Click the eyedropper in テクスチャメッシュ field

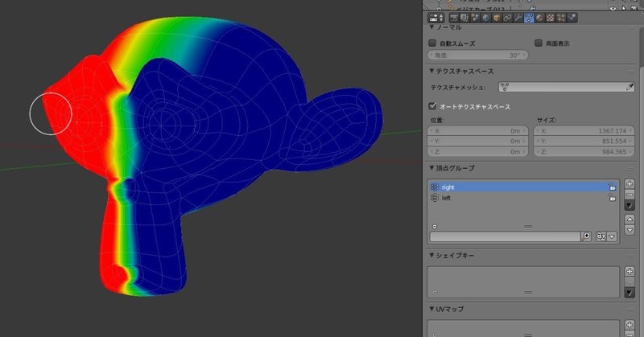click(630, 87)
